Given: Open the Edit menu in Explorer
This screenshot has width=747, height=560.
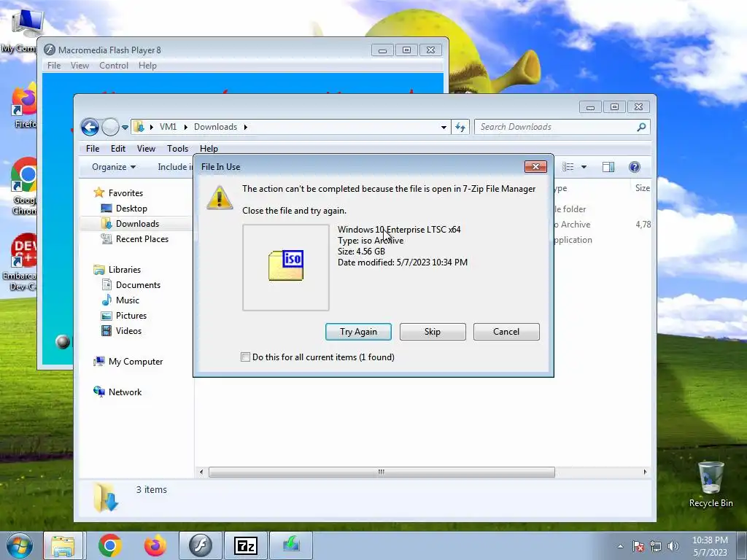Looking at the screenshot, I should point(117,149).
